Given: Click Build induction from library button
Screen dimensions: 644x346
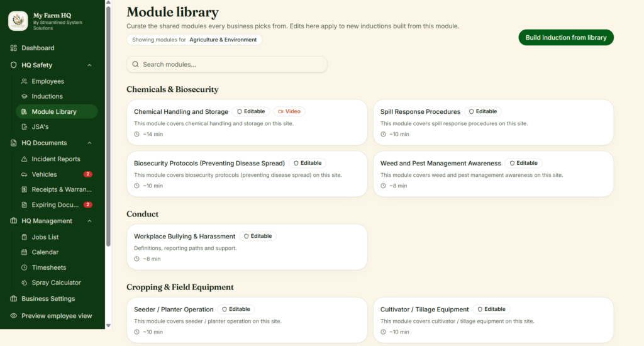Looking at the screenshot, I should pyautogui.click(x=566, y=37).
